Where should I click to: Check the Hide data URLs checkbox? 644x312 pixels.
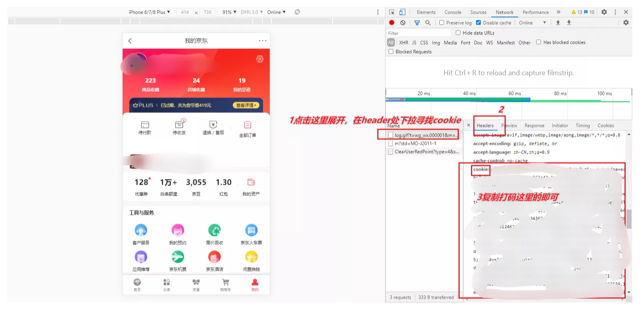coord(458,33)
